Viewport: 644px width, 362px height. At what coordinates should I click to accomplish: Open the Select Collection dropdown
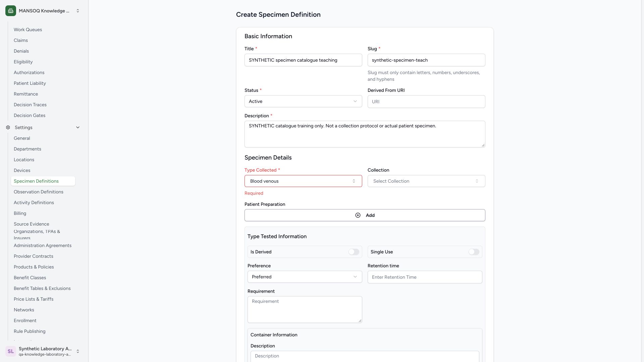(x=426, y=181)
